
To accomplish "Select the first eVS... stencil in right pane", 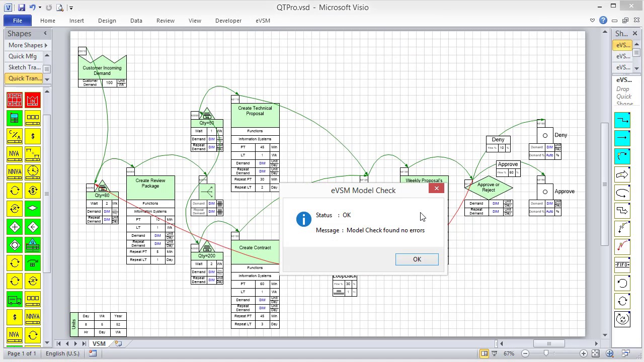I will click(623, 45).
